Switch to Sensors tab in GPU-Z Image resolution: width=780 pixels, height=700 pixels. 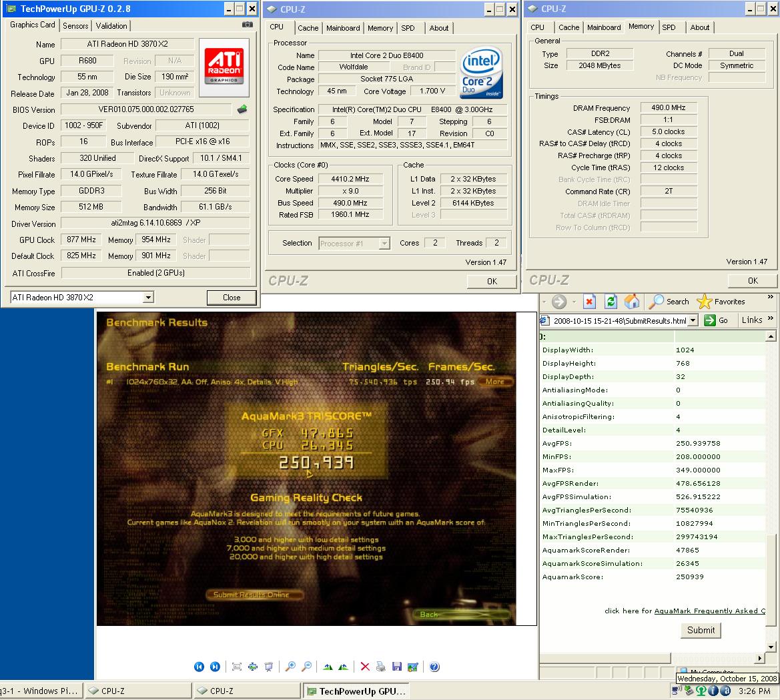75,26
